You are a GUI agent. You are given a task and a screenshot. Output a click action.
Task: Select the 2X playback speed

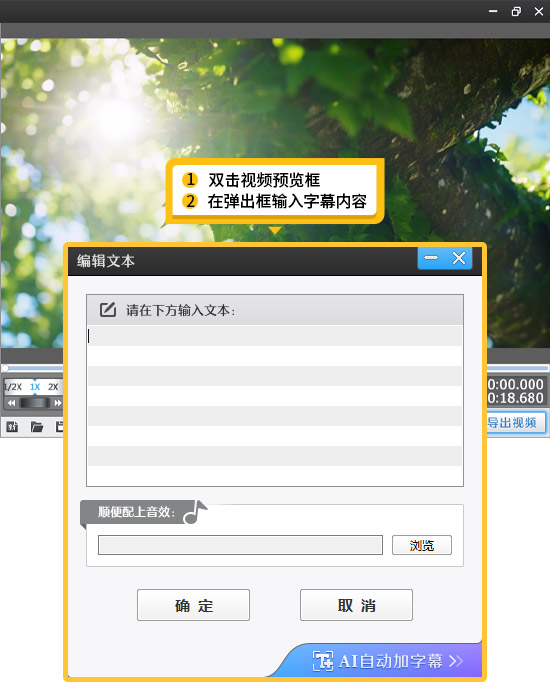pos(53,387)
